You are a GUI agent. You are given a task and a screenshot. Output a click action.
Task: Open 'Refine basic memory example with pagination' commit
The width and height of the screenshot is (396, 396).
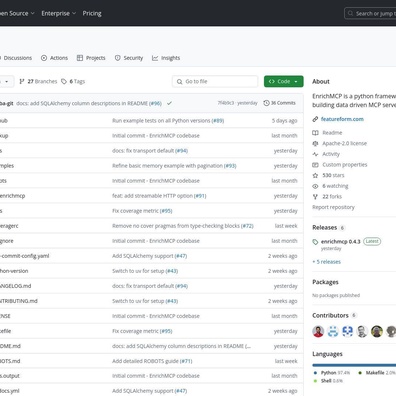click(167, 166)
